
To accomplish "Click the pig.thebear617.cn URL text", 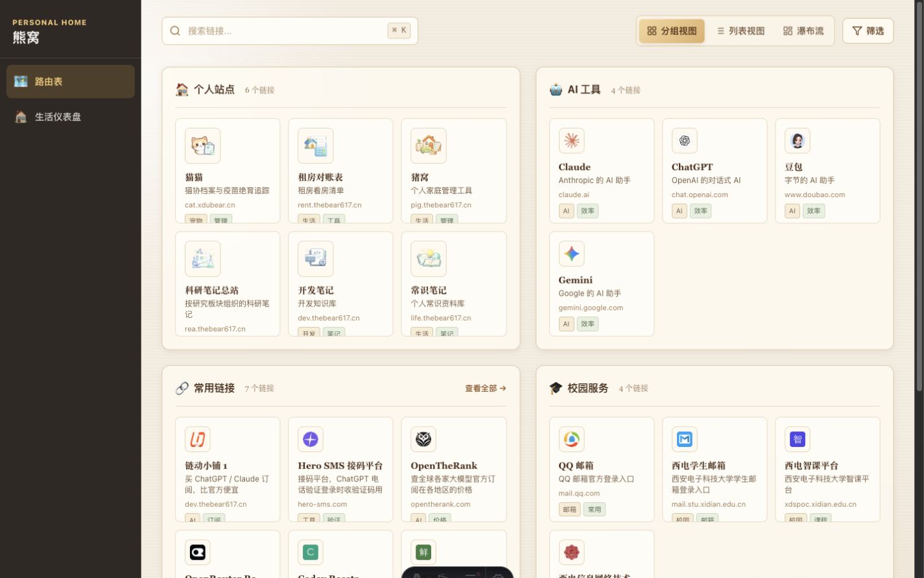I will tap(441, 205).
